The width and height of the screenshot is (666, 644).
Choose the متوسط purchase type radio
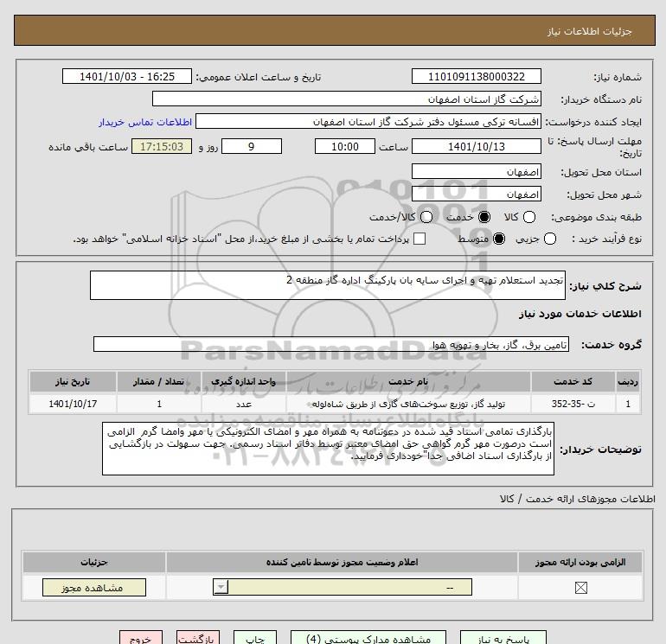pyautogui.click(x=499, y=239)
